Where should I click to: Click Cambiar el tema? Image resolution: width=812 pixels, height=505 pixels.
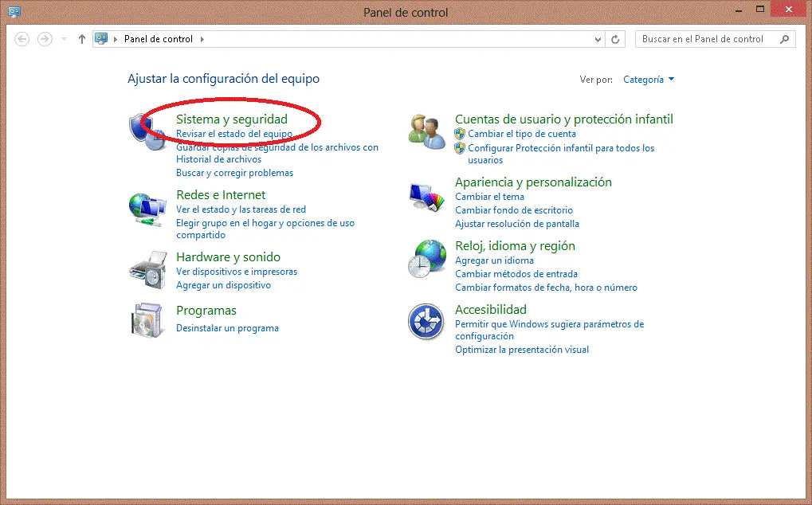489,197
